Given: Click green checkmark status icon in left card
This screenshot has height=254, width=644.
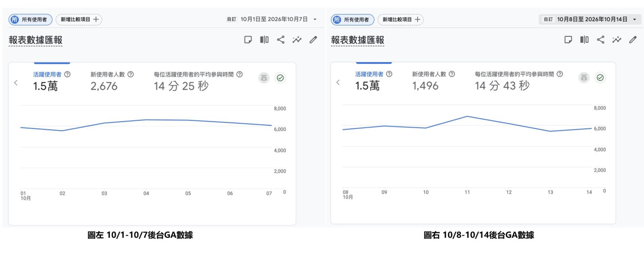Looking at the screenshot, I should (280, 78).
